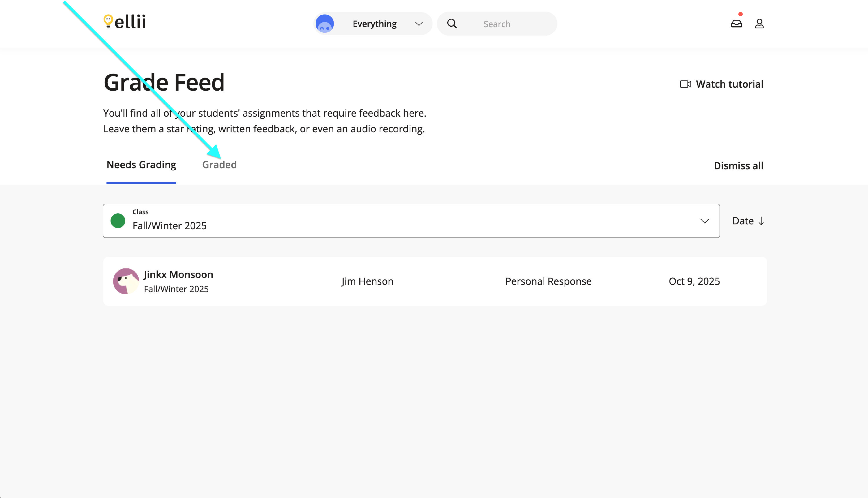This screenshot has width=868, height=498.
Task: Click the search magnifier icon
Action: pyautogui.click(x=452, y=24)
